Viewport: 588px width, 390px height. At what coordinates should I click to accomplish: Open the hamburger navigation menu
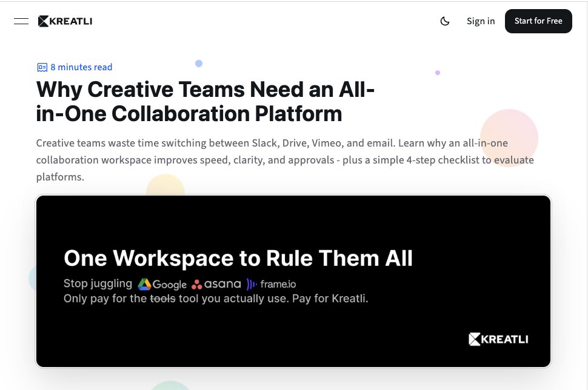21,21
